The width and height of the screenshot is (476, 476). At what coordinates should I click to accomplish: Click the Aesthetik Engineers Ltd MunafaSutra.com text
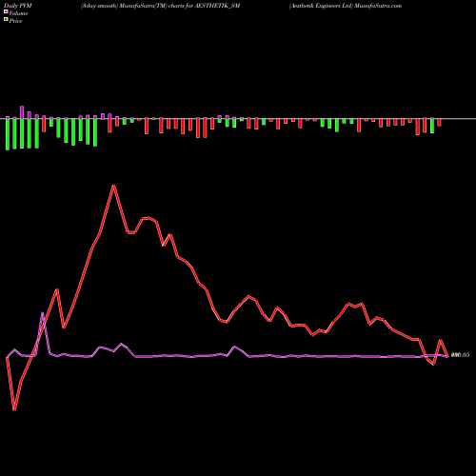point(346,6)
